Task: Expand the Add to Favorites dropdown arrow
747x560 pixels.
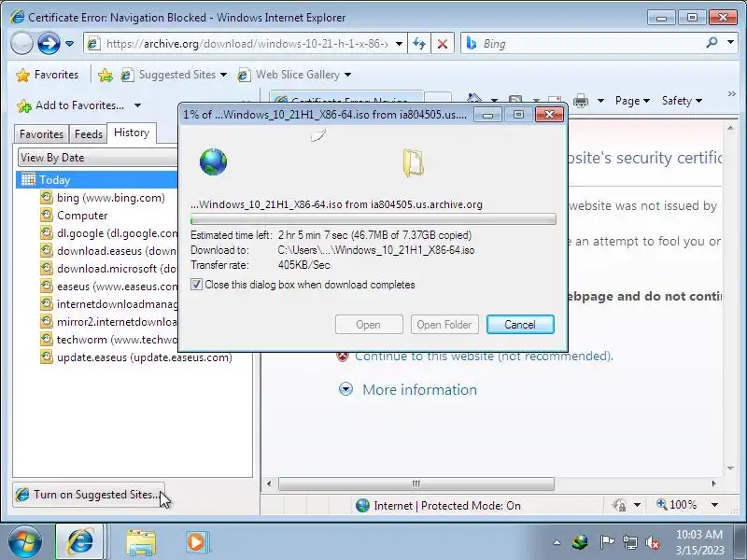Action: click(x=137, y=105)
